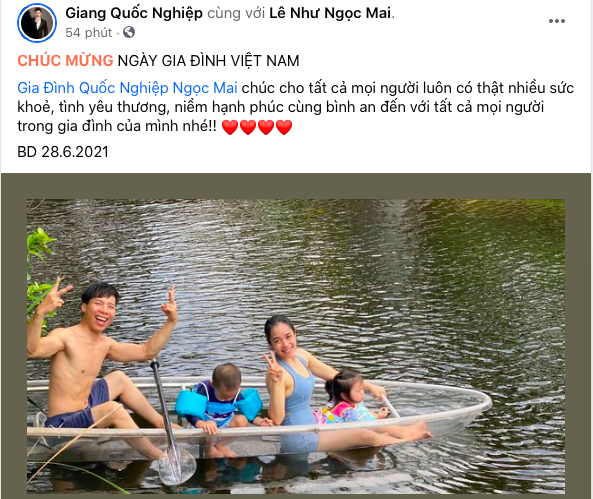Click the clear paddle blade in water
Image resolution: width=593 pixels, height=499 pixels.
tap(177, 466)
